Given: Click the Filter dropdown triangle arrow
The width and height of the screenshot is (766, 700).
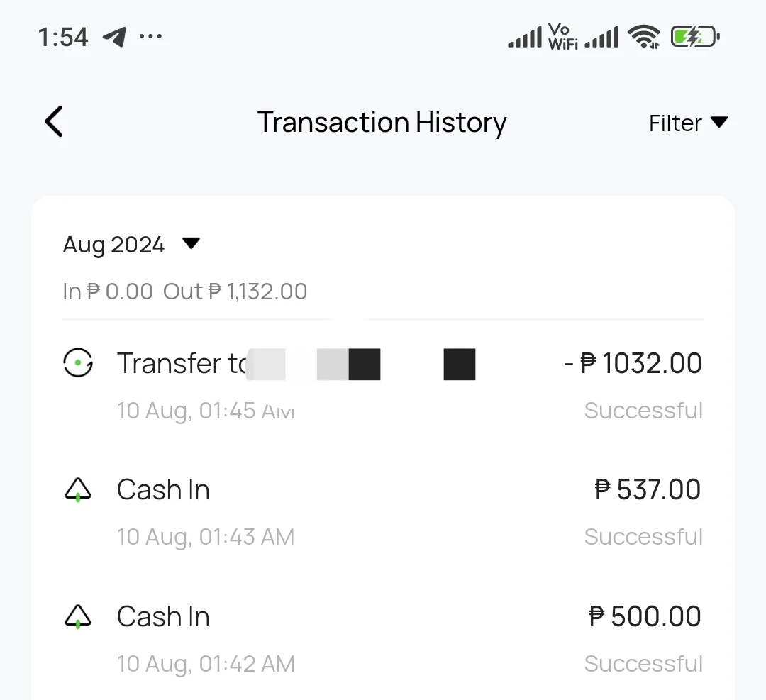Looking at the screenshot, I should [x=719, y=122].
